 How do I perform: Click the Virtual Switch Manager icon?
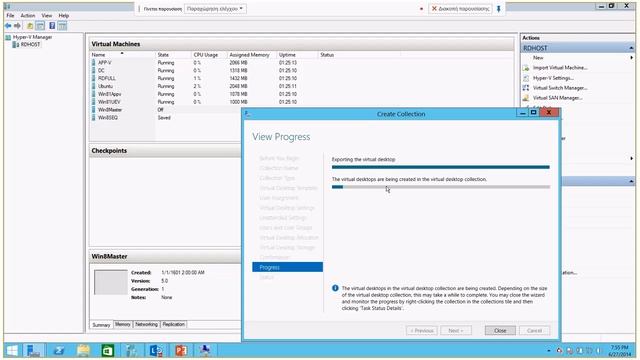[x=526, y=88]
